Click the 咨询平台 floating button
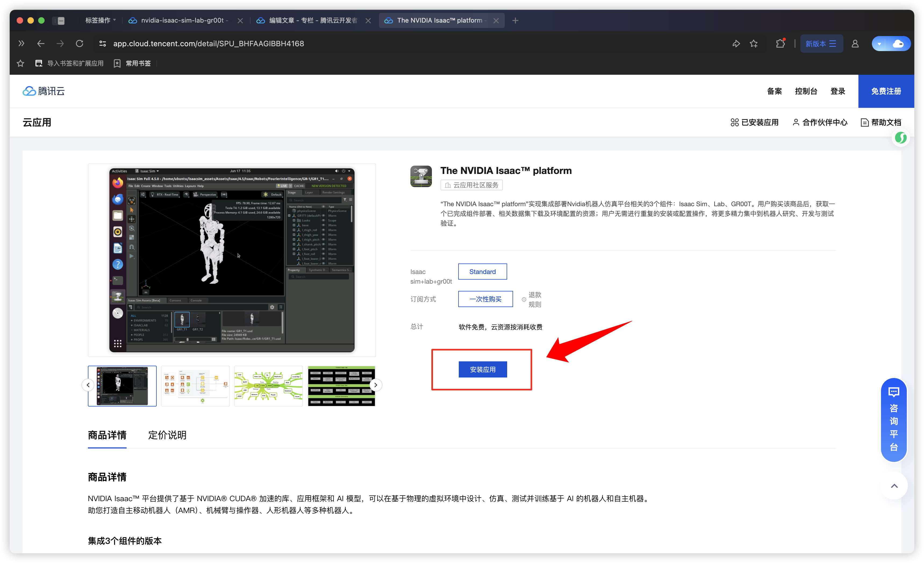Viewport: 924px width, 563px height. pos(894,420)
